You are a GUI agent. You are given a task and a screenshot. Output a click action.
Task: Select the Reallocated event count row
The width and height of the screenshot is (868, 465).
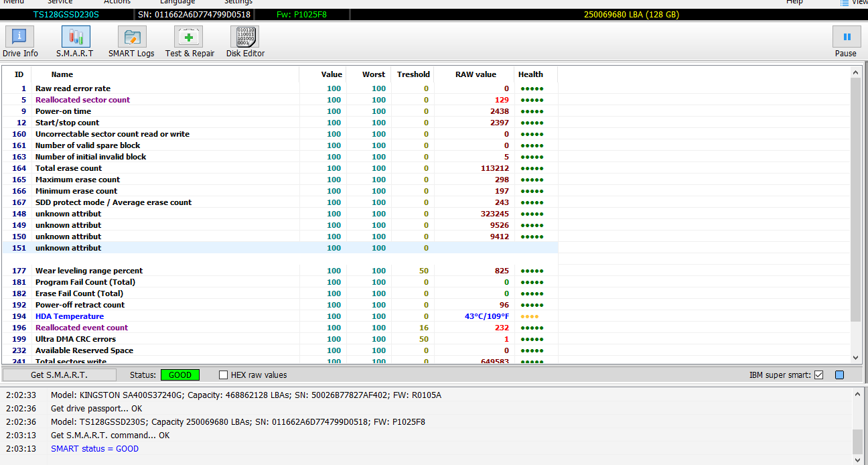click(280, 328)
